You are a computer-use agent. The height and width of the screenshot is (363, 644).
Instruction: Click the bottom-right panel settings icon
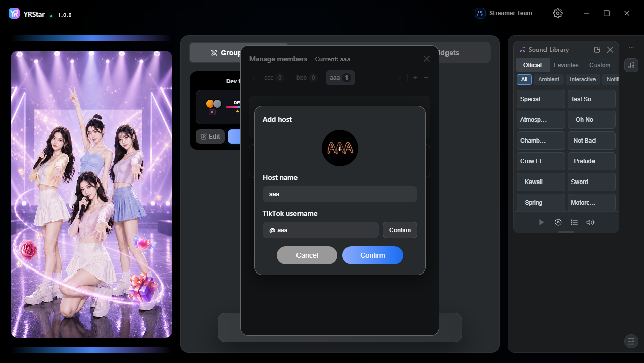pos(631,341)
